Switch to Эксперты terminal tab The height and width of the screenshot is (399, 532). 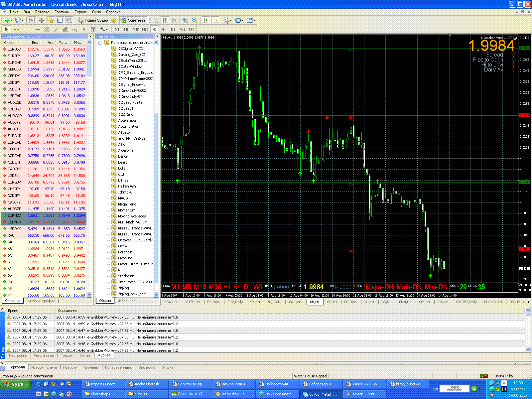pos(147,367)
